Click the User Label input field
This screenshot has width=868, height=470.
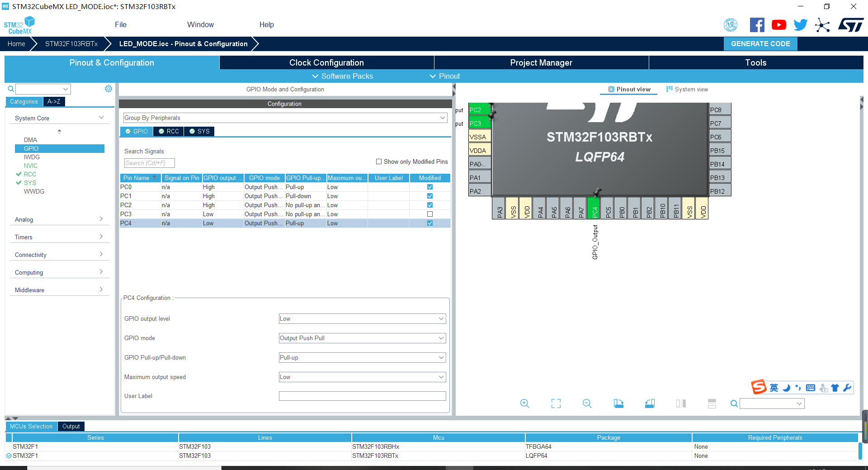click(x=362, y=396)
